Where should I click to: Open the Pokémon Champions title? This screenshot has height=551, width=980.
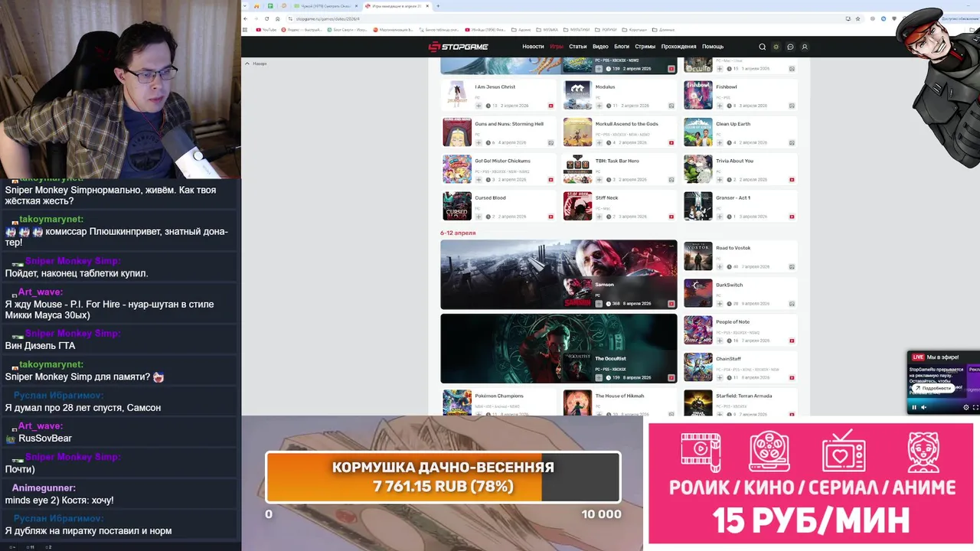pyautogui.click(x=499, y=396)
